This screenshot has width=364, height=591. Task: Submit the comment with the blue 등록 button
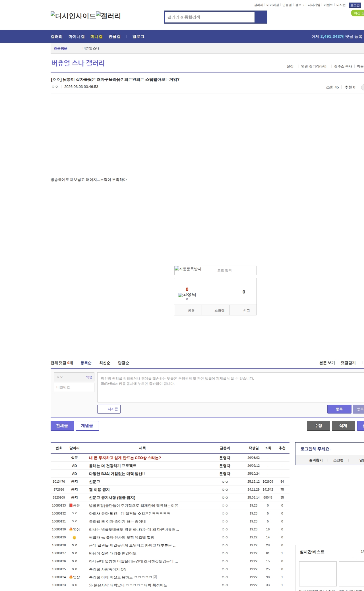(339, 409)
